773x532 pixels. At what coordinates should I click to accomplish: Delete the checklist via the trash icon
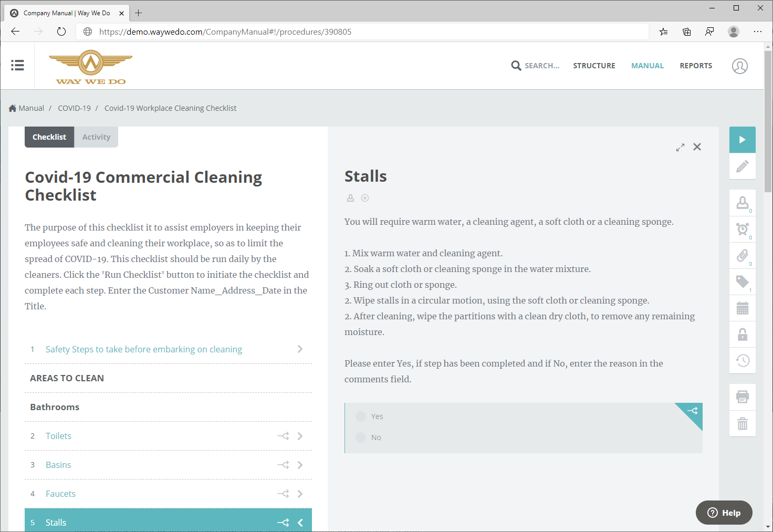pyautogui.click(x=742, y=424)
